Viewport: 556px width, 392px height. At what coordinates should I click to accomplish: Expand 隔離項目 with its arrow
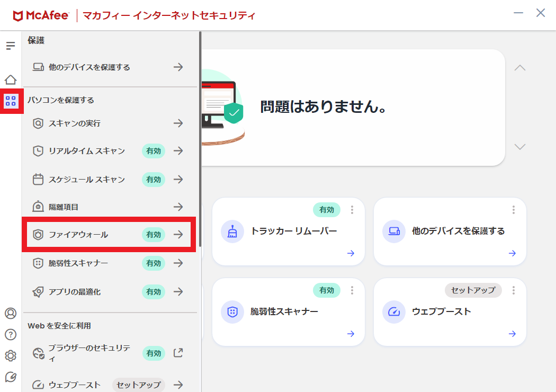pos(178,207)
